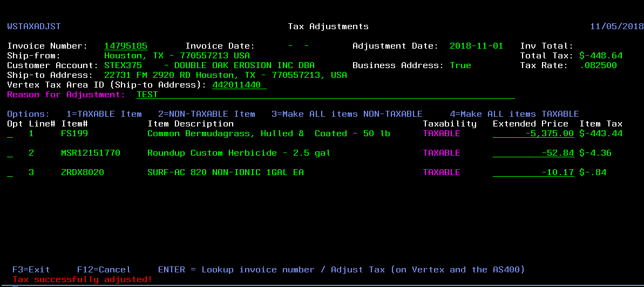Click the F12=Cancel function key label
The image size is (644, 287).
(104, 269)
